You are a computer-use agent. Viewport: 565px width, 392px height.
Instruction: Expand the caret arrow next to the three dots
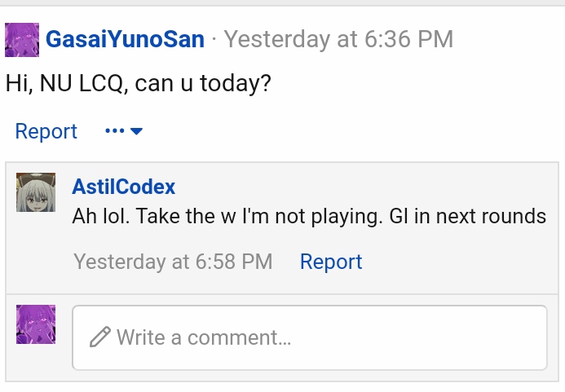point(137,131)
